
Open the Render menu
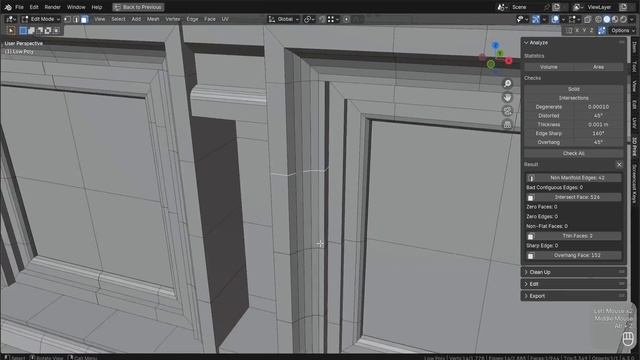coord(52,7)
